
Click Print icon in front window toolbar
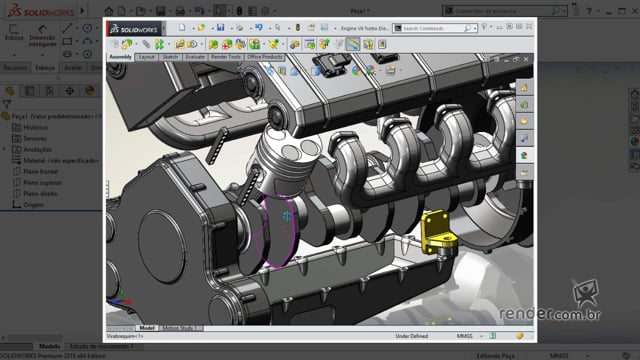tap(240, 28)
